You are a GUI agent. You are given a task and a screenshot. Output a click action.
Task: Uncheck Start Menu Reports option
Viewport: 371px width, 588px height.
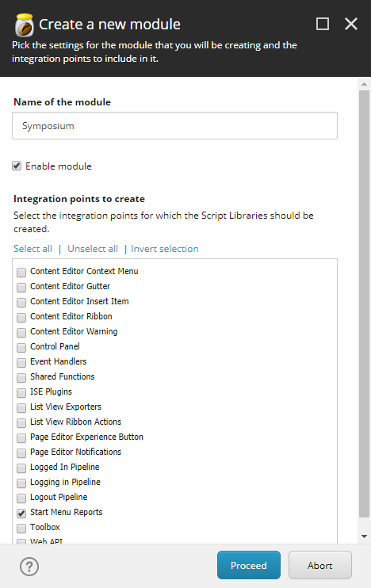(21, 513)
